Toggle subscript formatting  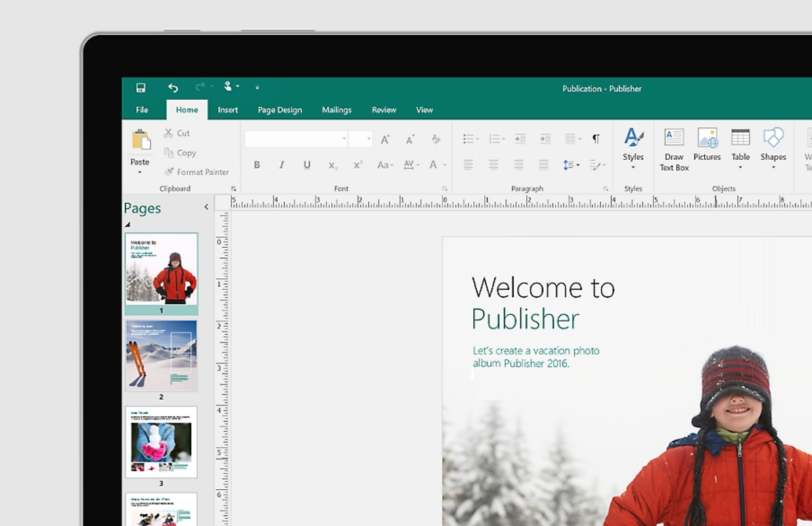[332, 165]
